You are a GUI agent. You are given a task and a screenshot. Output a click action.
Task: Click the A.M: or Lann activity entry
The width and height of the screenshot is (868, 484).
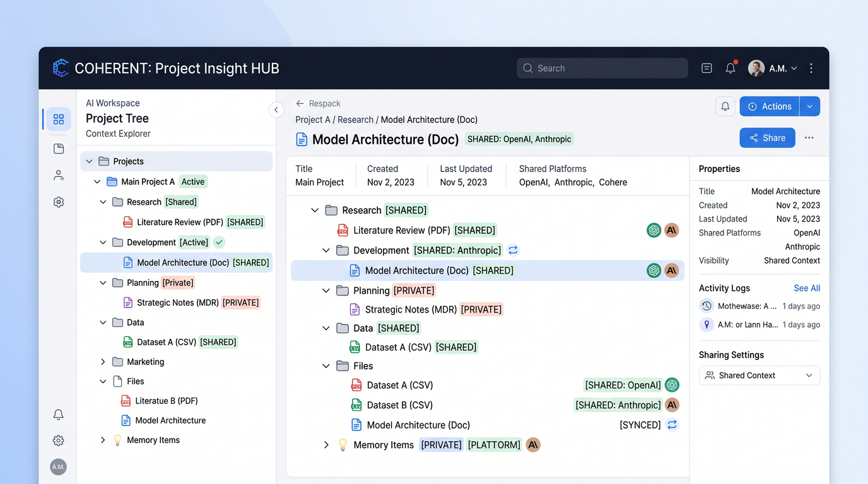[x=759, y=325]
